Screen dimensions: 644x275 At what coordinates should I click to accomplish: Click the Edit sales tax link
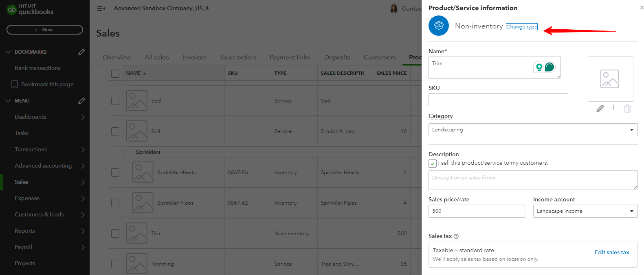611,252
